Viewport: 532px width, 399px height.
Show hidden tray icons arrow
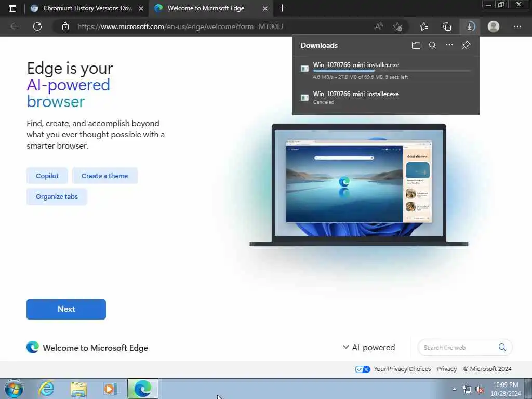coord(454,389)
